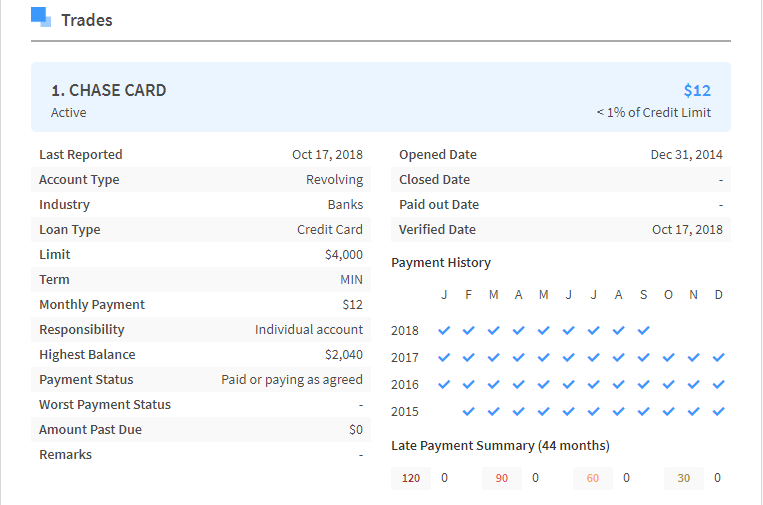
Task: Click the 2016 August payment checkmark
Action: click(618, 384)
